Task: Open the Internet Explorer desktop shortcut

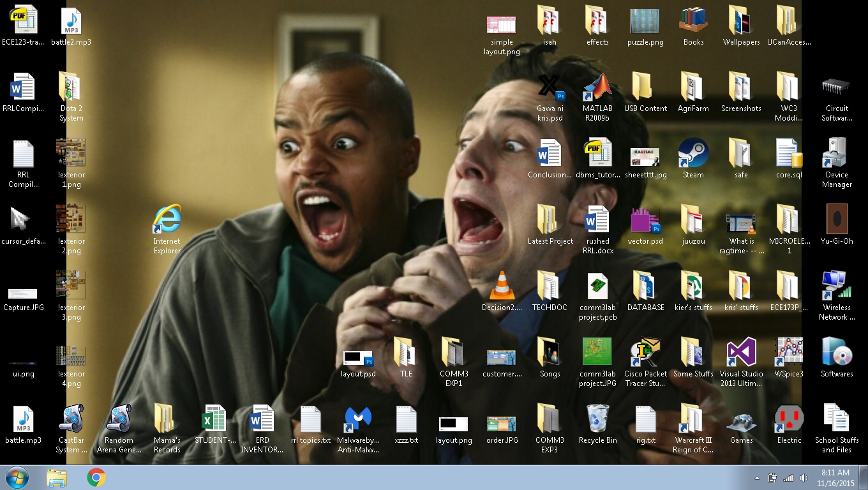Action: click(x=167, y=220)
